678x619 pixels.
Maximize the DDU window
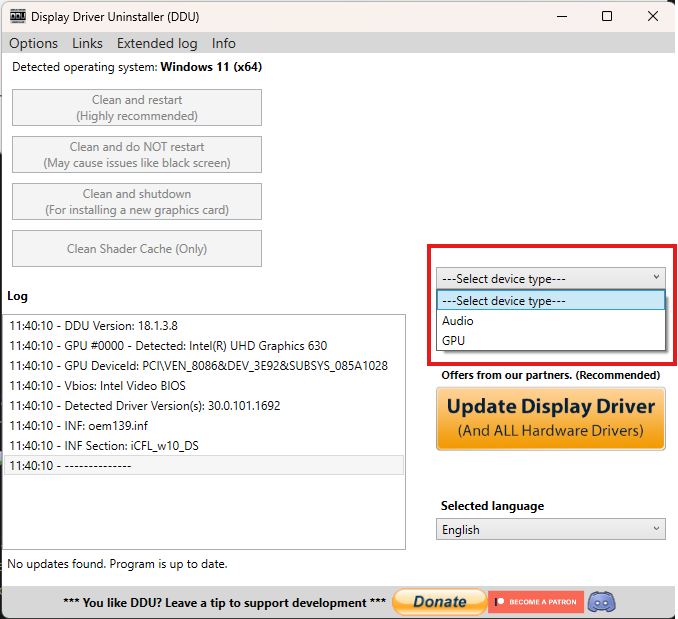click(607, 16)
